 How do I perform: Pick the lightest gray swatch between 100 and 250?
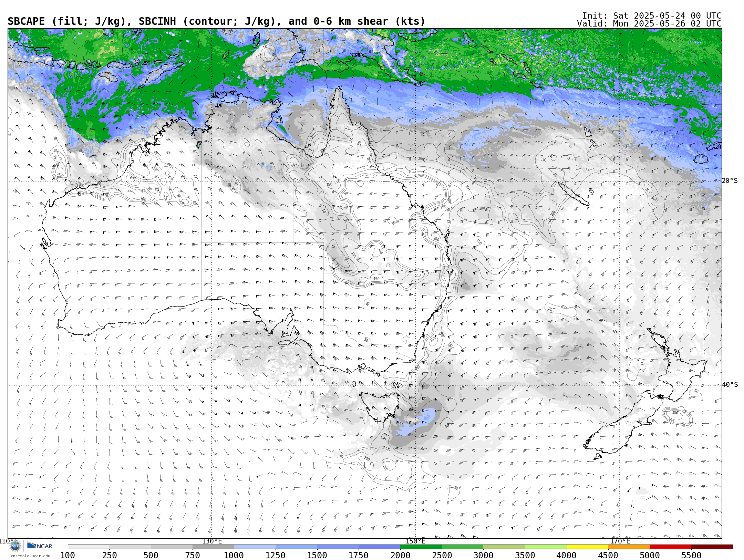pyautogui.click(x=89, y=547)
